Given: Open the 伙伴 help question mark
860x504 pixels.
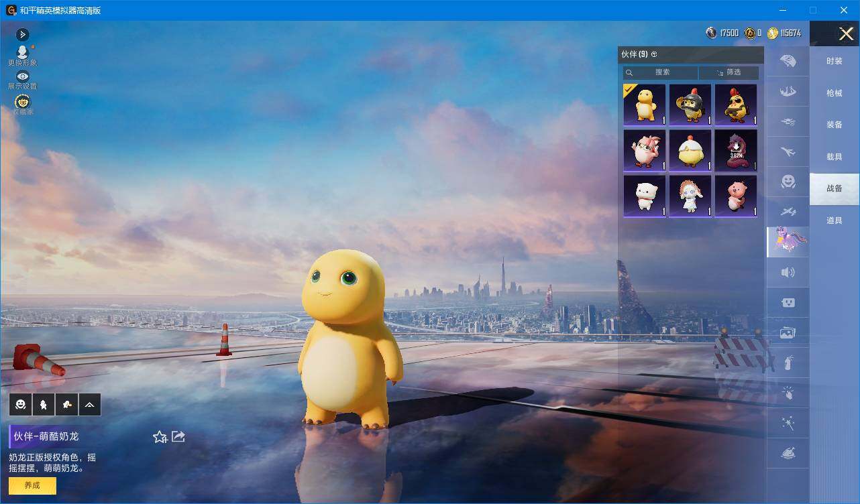Looking at the screenshot, I should point(654,54).
